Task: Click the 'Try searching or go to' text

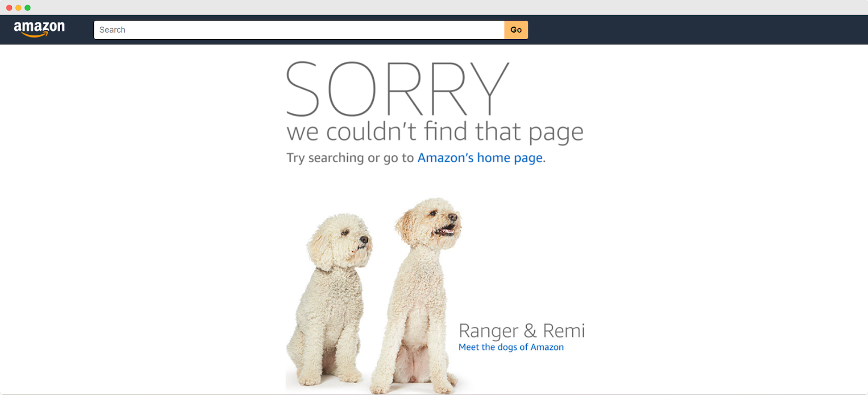Action: pyautogui.click(x=350, y=158)
